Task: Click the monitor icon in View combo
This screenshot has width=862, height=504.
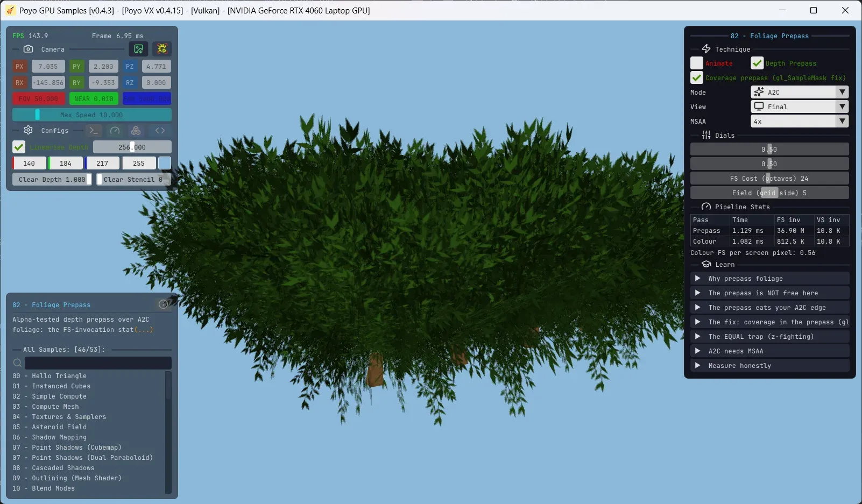Action: [x=759, y=107]
